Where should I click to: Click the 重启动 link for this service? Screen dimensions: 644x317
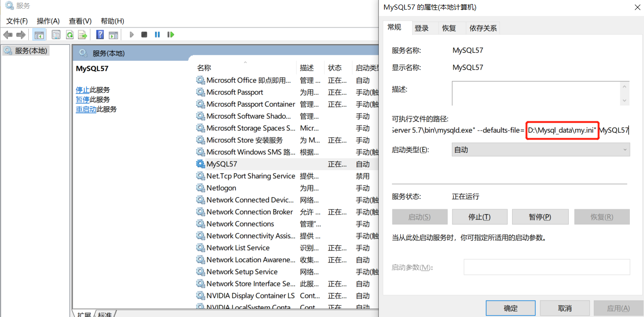(x=86, y=109)
